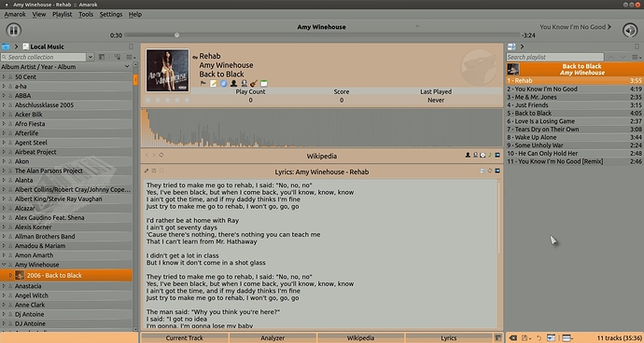Click the volume speaker icon

630,30
